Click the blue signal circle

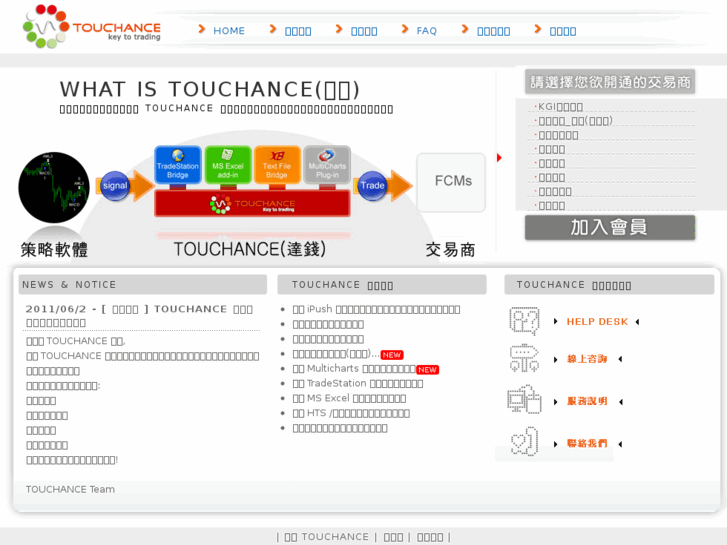[x=115, y=186]
